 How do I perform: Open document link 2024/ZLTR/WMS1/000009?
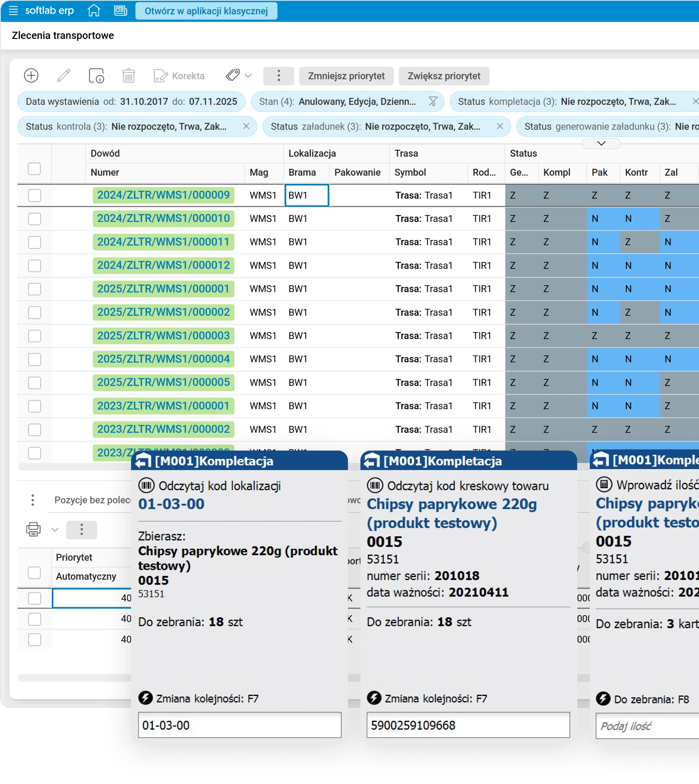pos(163,195)
